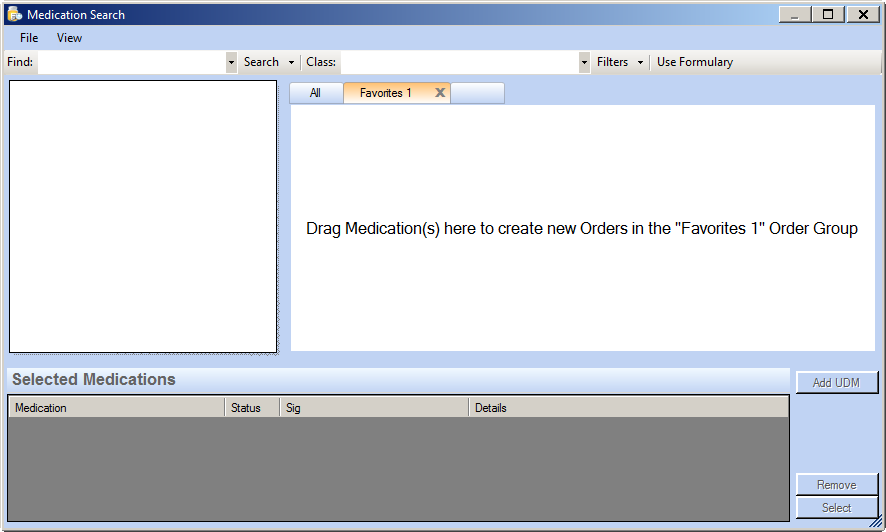
Task: Maximize the Medication Search window
Action: [828, 14]
